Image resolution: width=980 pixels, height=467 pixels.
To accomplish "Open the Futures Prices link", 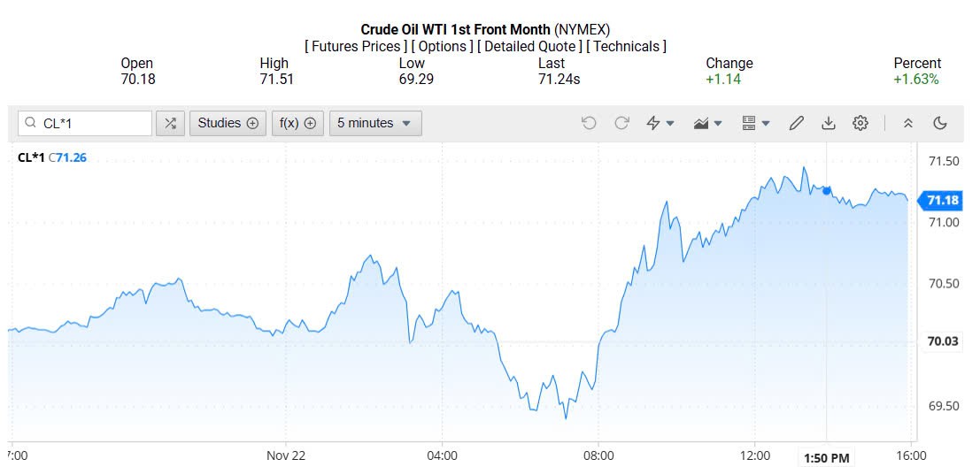I will 356,46.
